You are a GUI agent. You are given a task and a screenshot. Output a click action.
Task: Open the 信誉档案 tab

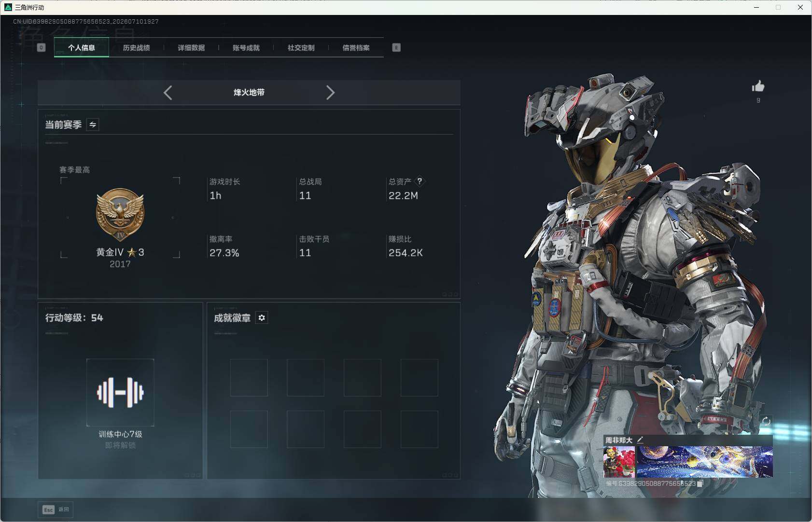pyautogui.click(x=356, y=48)
